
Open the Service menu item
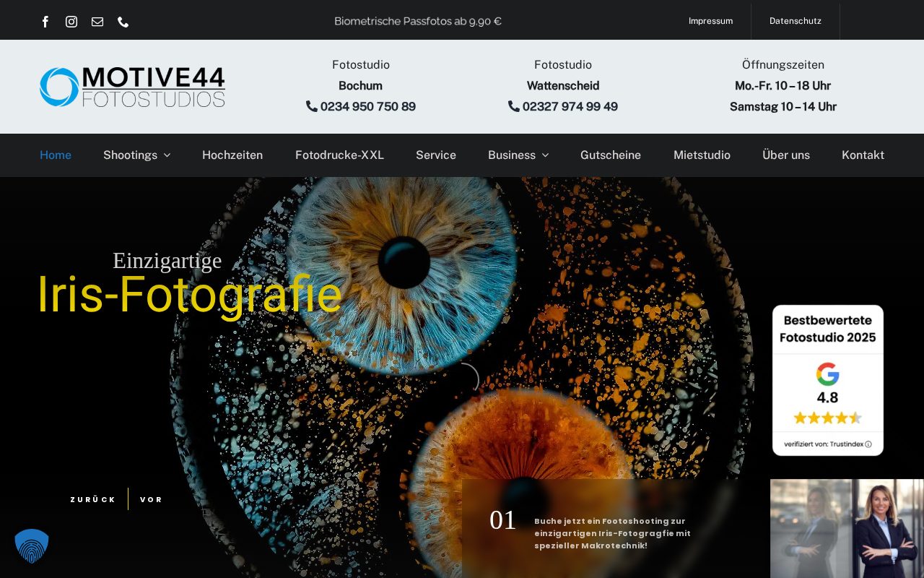pyautogui.click(x=436, y=155)
